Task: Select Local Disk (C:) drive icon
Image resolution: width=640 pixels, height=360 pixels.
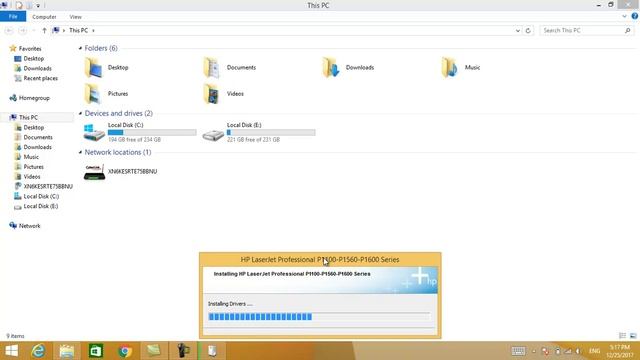Action: (x=94, y=133)
